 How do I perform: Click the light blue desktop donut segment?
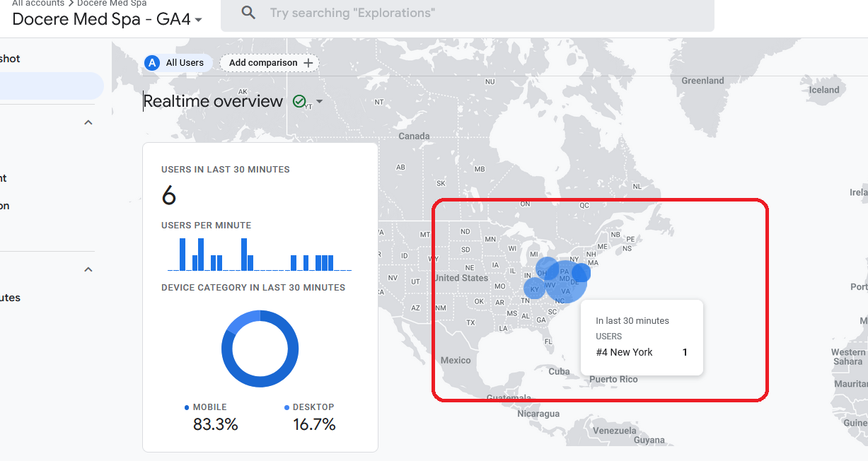point(240,324)
